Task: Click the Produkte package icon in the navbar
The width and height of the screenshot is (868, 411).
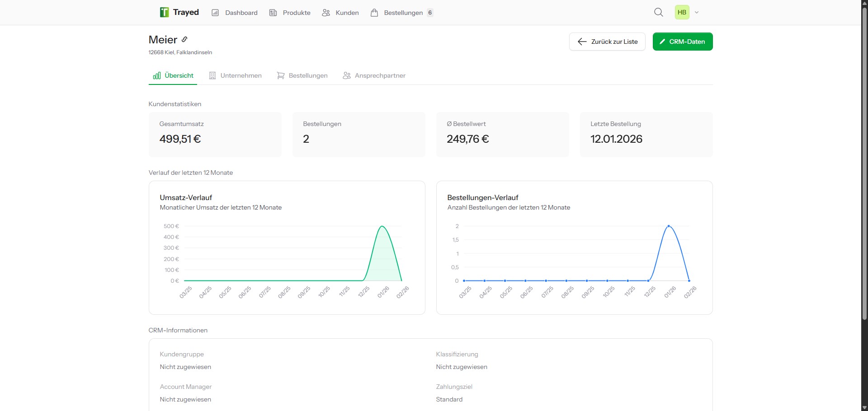Action: (x=273, y=12)
